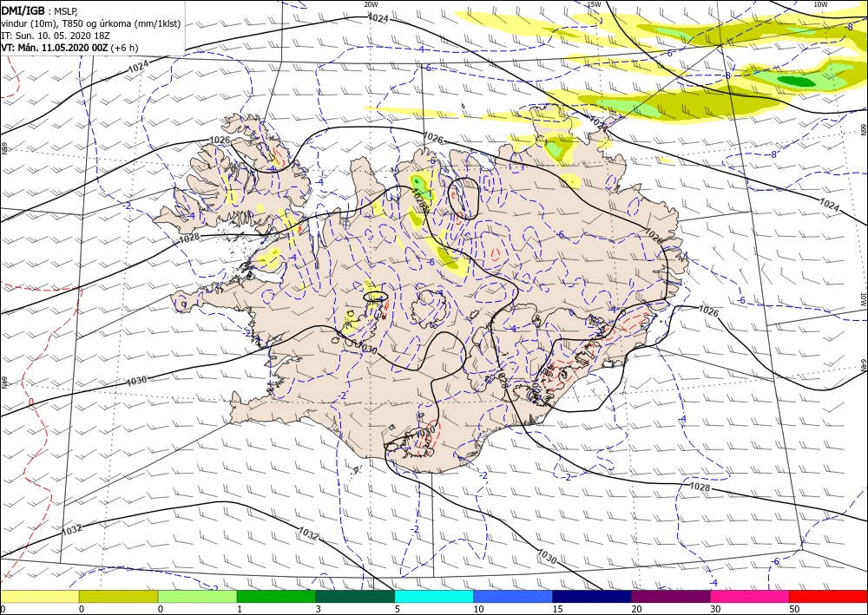Click the pale yellow precipitation legend swatch
868x615 pixels.
pyautogui.click(x=39, y=596)
